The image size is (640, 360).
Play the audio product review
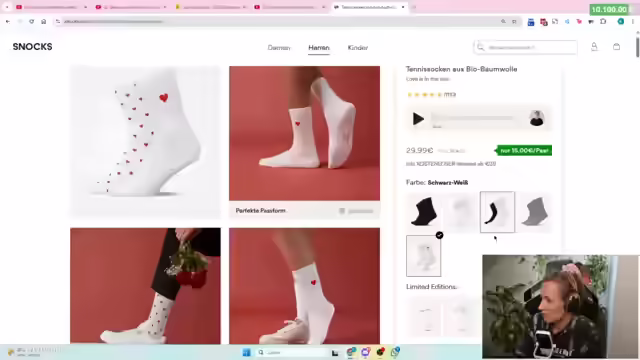point(418,119)
